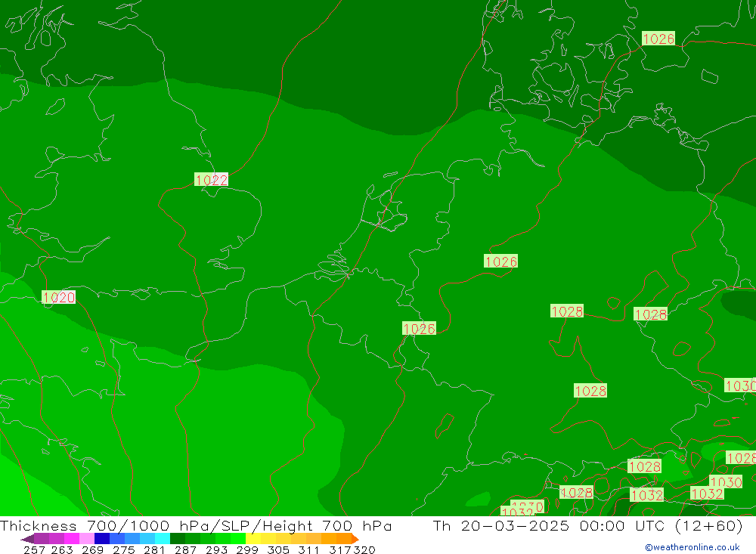Screen dimensions: 756x554
Task: Click the darkest green legend swatch
Action: [x=178, y=539]
